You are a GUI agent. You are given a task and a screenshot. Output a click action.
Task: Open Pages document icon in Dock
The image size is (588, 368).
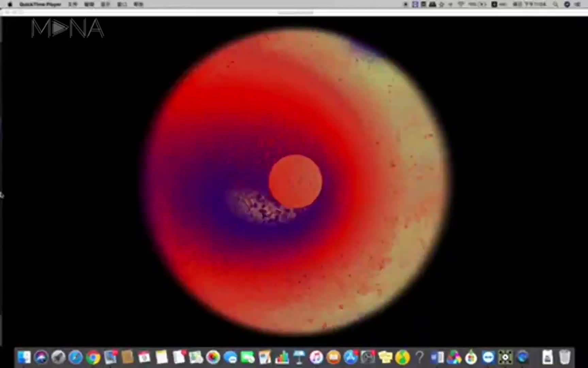(x=265, y=357)
